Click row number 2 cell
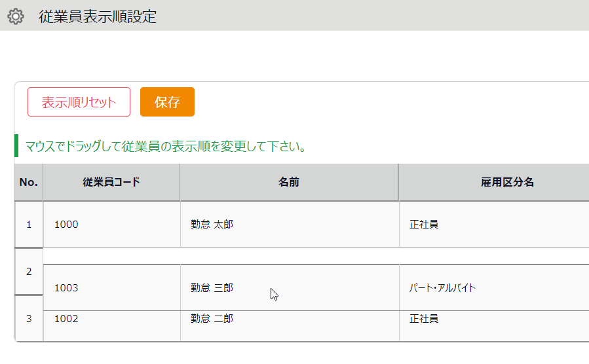Image resolution: width=589 pixels, height=364 pixels. click(29, 271)
